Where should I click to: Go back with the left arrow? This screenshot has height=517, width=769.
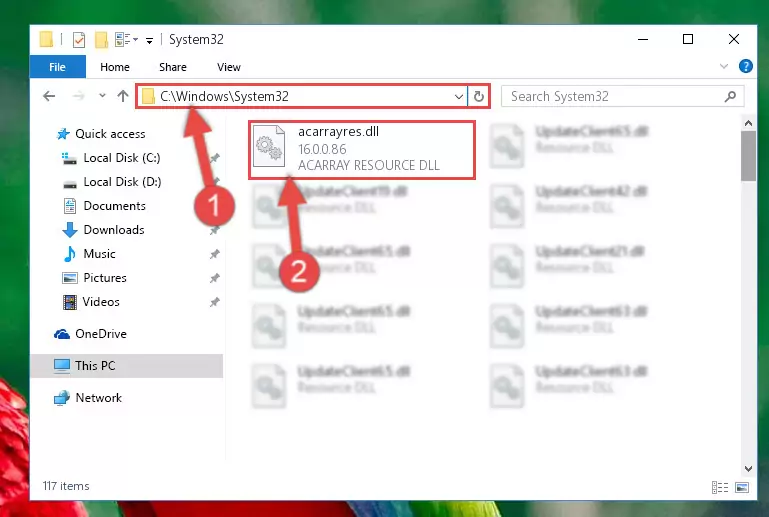point(49,96)
